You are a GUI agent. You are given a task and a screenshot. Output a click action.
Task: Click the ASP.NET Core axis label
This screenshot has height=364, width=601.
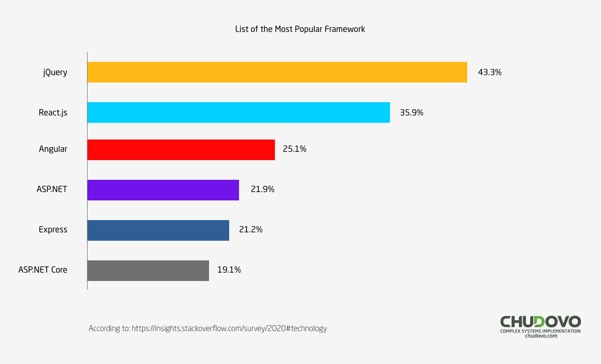tap(43, 270)
